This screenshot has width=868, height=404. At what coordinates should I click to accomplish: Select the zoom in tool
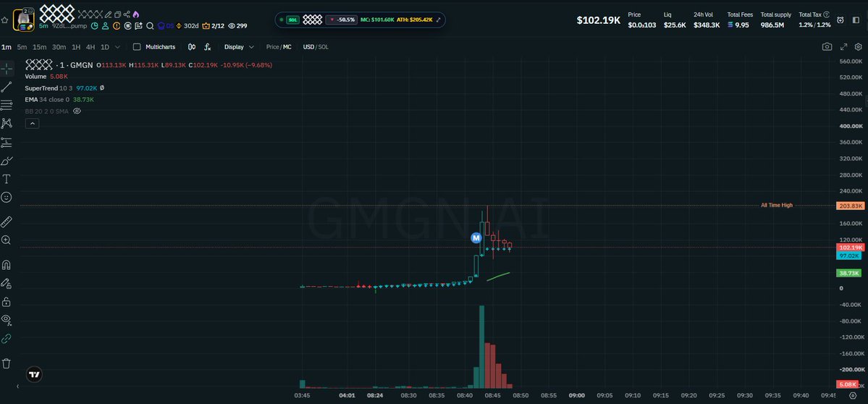pyautogui.click(x=7, y=240)
